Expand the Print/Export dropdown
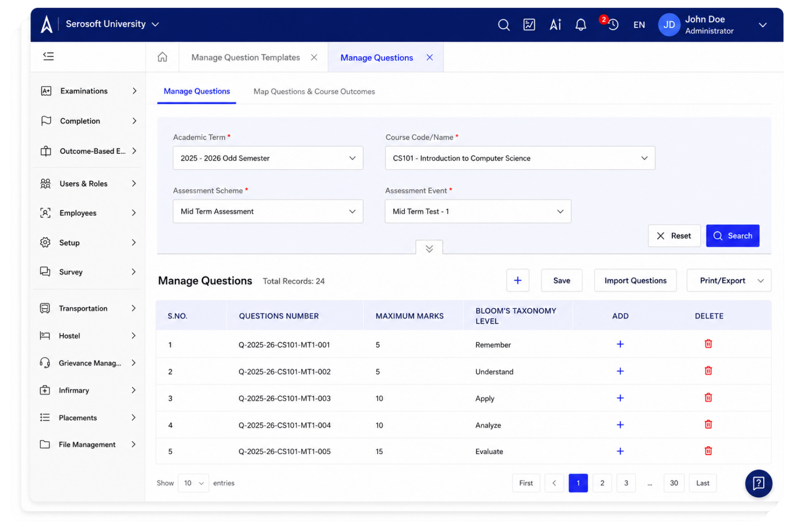 (x=729, y=281)
